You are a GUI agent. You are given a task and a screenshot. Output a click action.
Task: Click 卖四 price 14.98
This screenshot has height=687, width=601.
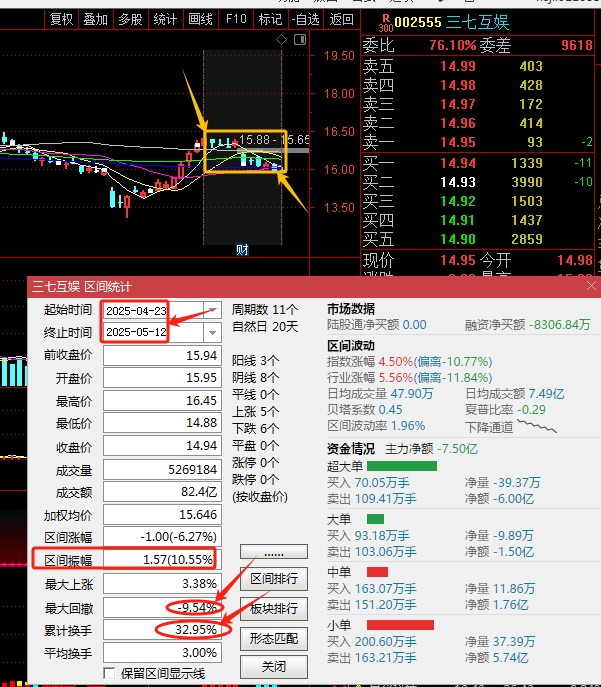pos(458,85)
